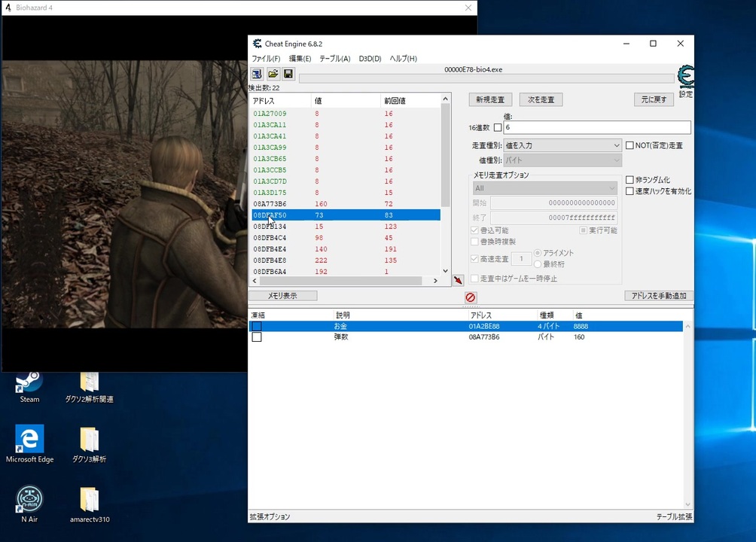Open amarectv310 folder on desktop
Image resolution: width=756 pixels, height=542 pixels.
coord(89,504)
